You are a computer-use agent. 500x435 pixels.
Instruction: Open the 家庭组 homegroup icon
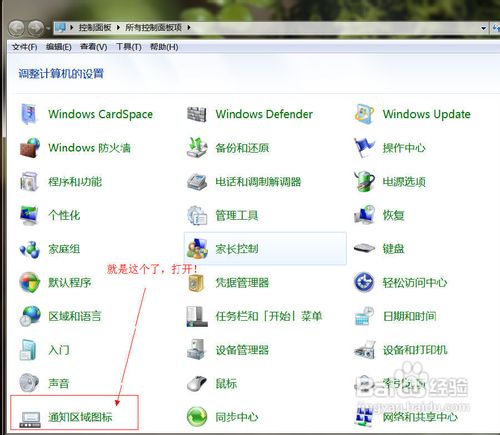[30, 249]
